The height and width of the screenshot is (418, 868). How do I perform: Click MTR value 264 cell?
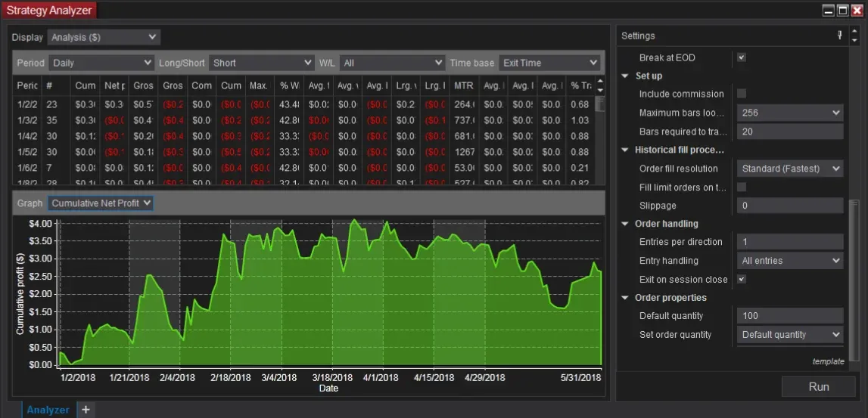tap(464, 104)
